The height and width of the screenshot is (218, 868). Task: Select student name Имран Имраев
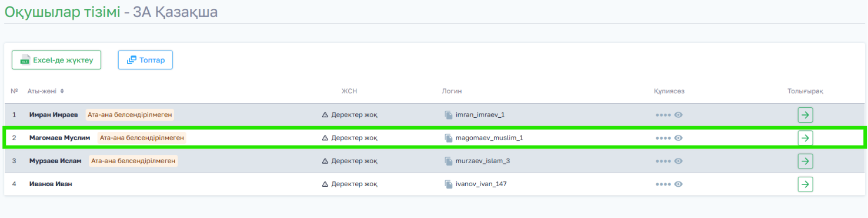(x=54, y=115)
